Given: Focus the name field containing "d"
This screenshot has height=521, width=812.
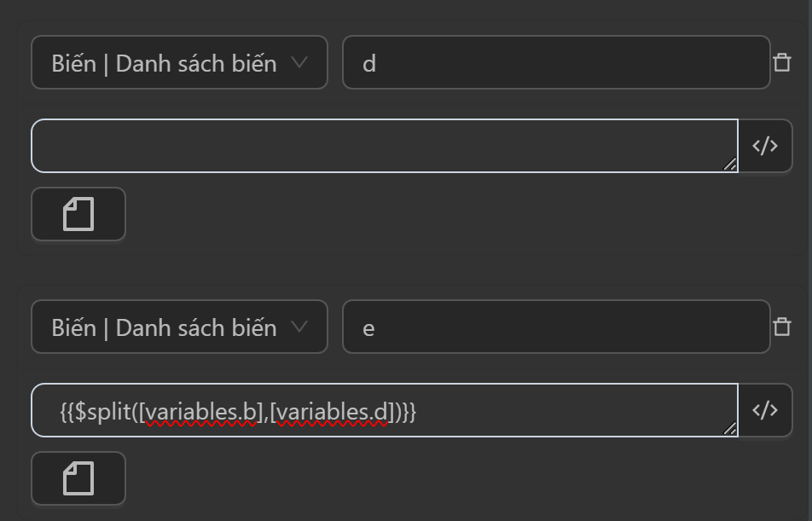Looking at the screenshot, I should click(x=556, y=62).
